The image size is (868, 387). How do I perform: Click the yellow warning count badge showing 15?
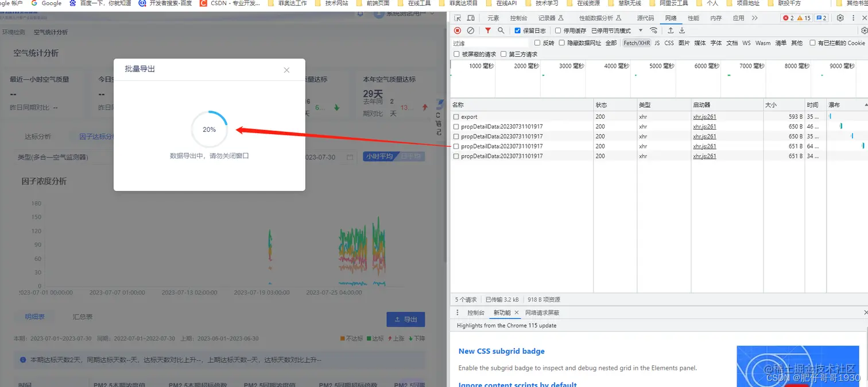point(804,18)
